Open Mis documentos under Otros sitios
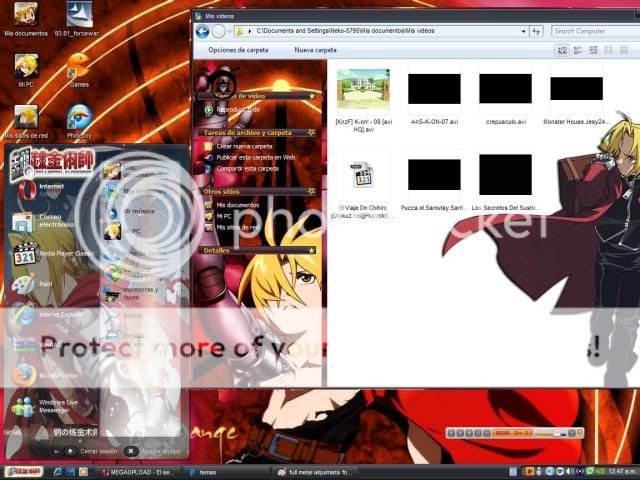The width and height of the screenshot is (640, 480). [232, 205]
